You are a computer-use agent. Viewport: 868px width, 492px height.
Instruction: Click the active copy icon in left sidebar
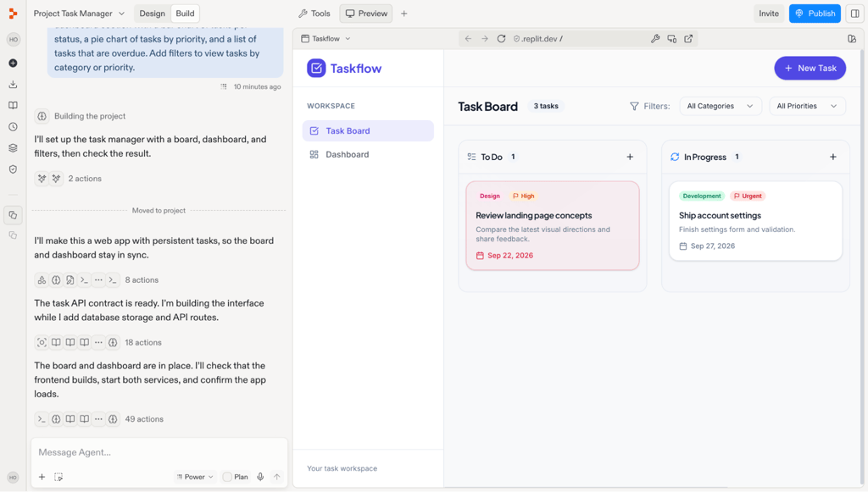pos(13,215)
